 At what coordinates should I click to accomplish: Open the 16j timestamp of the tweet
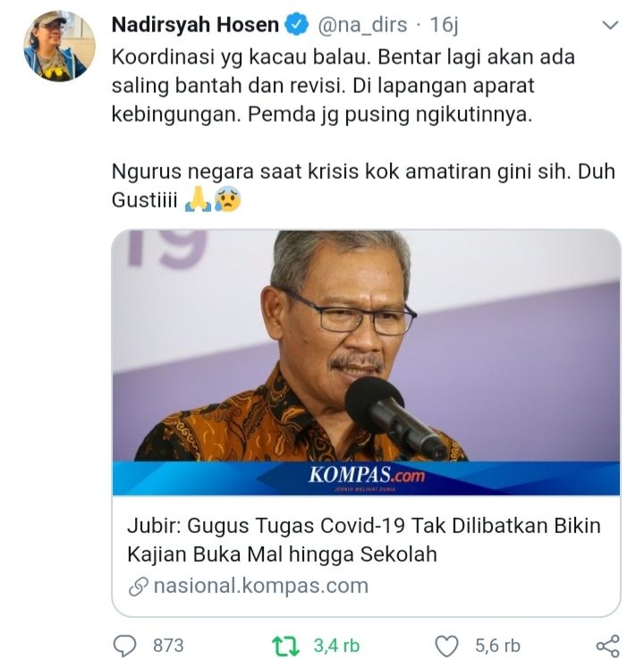point(444,26)
